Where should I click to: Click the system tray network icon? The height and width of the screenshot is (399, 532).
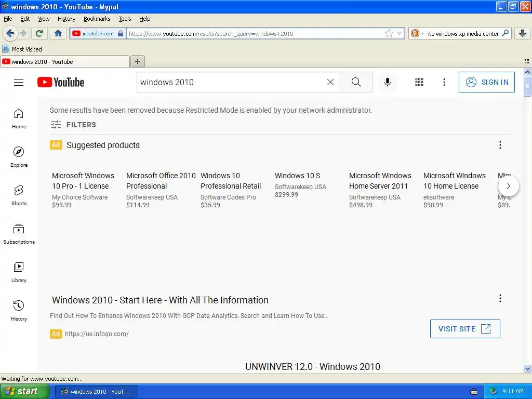[x=494, y=392]
